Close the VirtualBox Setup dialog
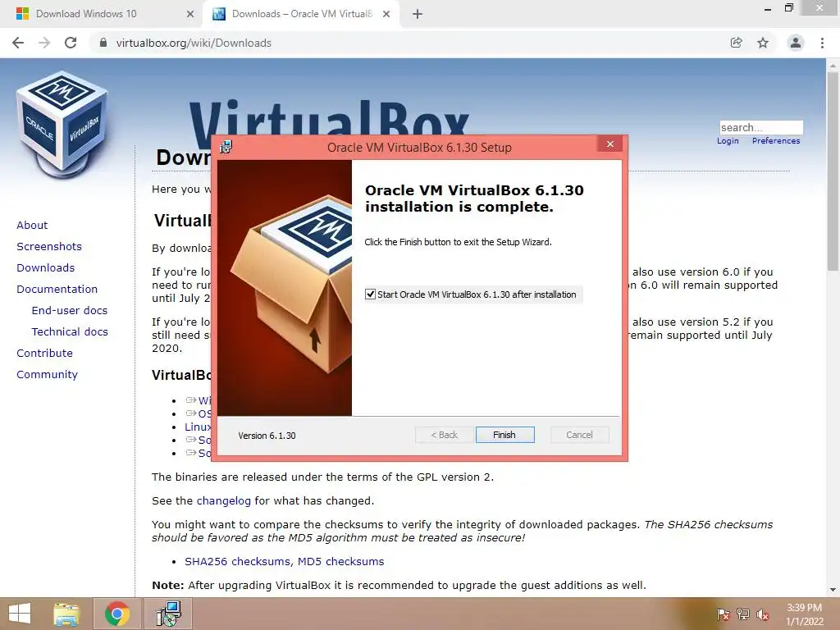The image size is (840, 630). [610, 144]
